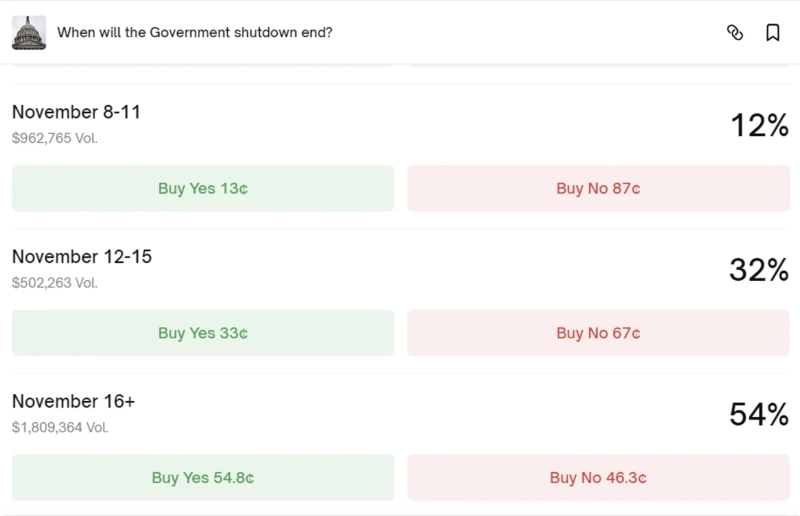The height and width of the screenshot is (516, 800).
Task: Open the Government shutdown market title
Action: [x=195, y=32]
